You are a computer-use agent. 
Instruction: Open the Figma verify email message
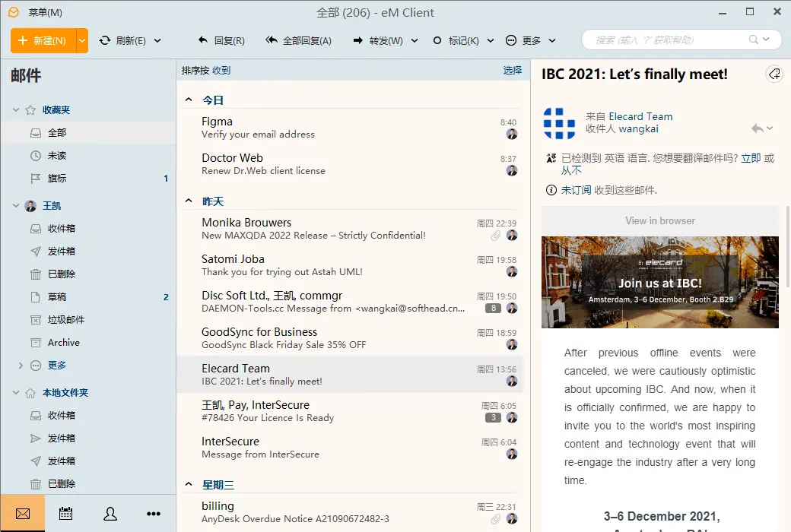click(350, 128)
